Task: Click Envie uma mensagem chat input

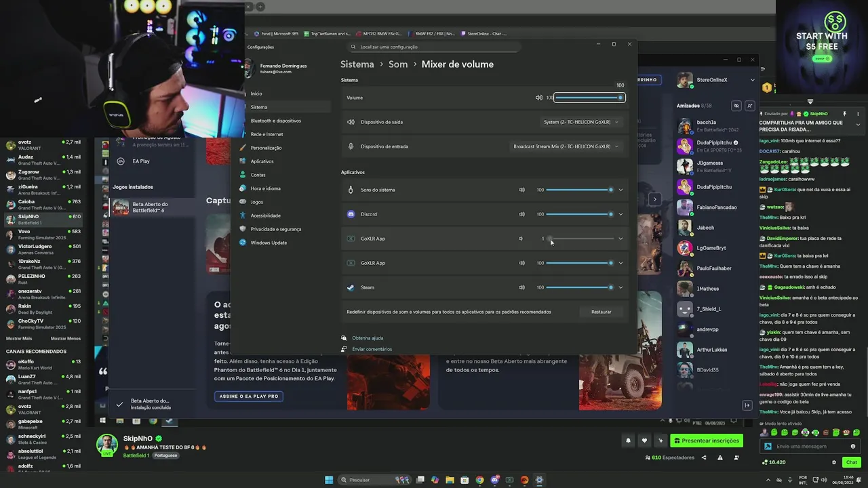Action: point(810,446)
